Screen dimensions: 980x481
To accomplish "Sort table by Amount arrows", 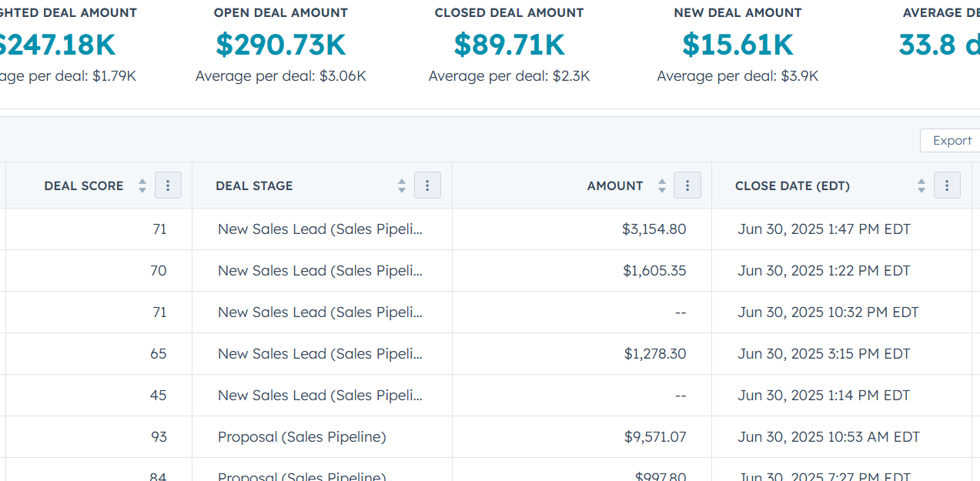I will coord(661,185).
